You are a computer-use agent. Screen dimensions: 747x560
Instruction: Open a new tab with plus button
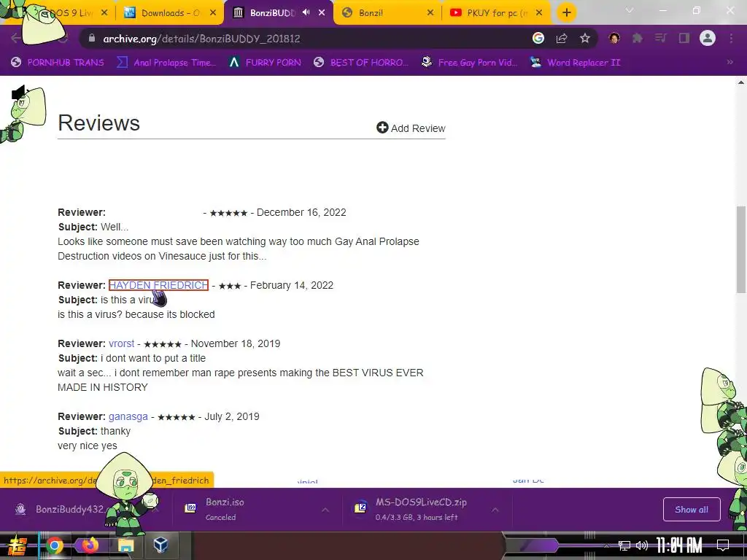566,13
